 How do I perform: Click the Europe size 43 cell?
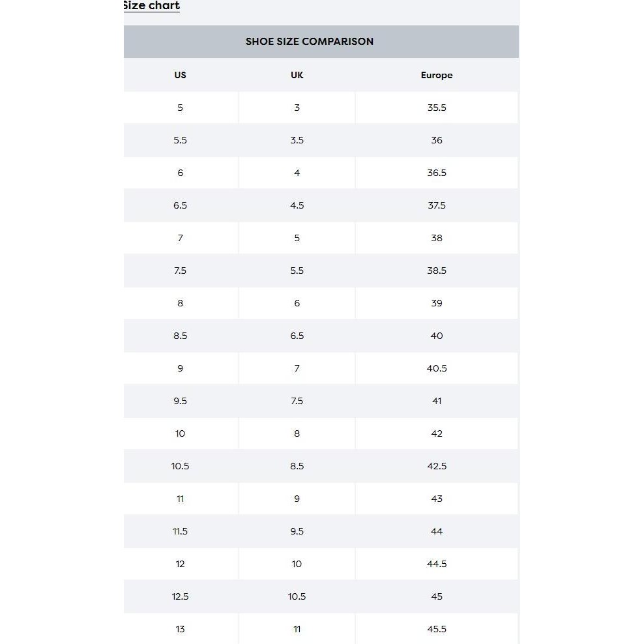437,499
